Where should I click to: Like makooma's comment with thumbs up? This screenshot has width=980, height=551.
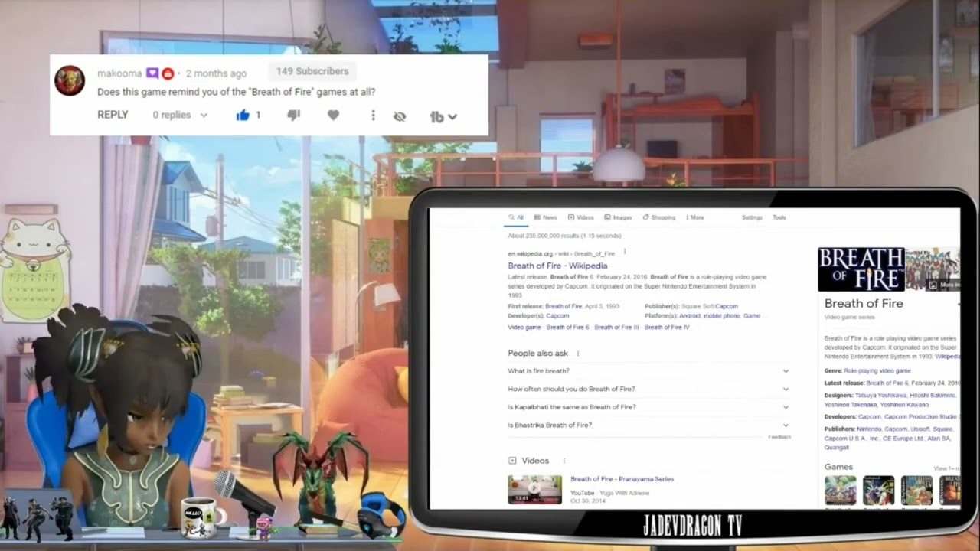(243, 116)
